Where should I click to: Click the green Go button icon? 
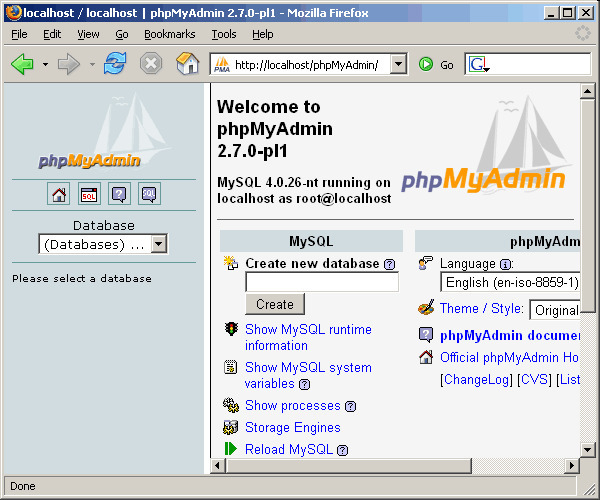click(426, 64)
